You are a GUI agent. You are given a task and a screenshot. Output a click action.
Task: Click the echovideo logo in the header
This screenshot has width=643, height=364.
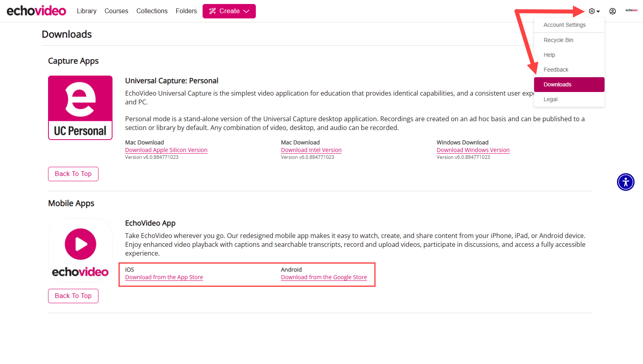(x=36, y=11)
